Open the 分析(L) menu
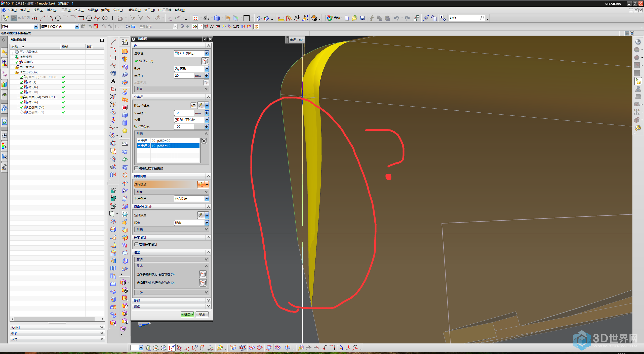Viewport: 644px width, 354px height. [118, 10]
